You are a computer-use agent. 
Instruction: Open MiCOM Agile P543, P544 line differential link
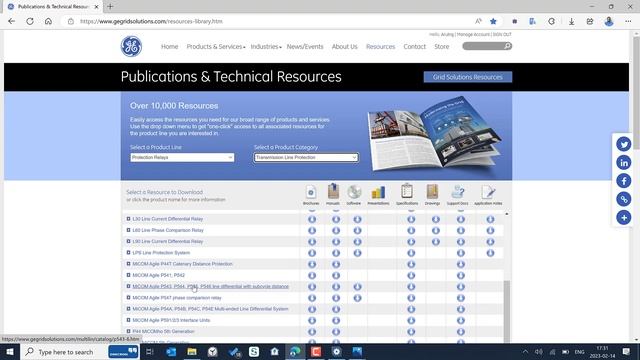coord(211,287)
